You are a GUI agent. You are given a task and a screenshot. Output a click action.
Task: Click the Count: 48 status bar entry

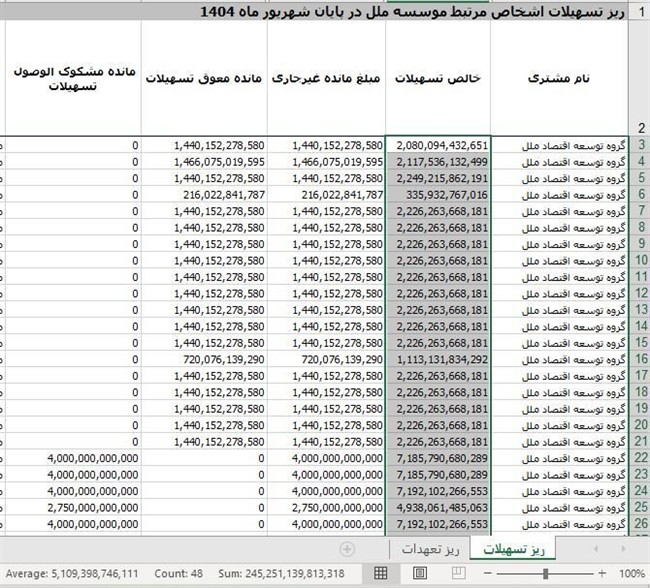tap(178, 574)
